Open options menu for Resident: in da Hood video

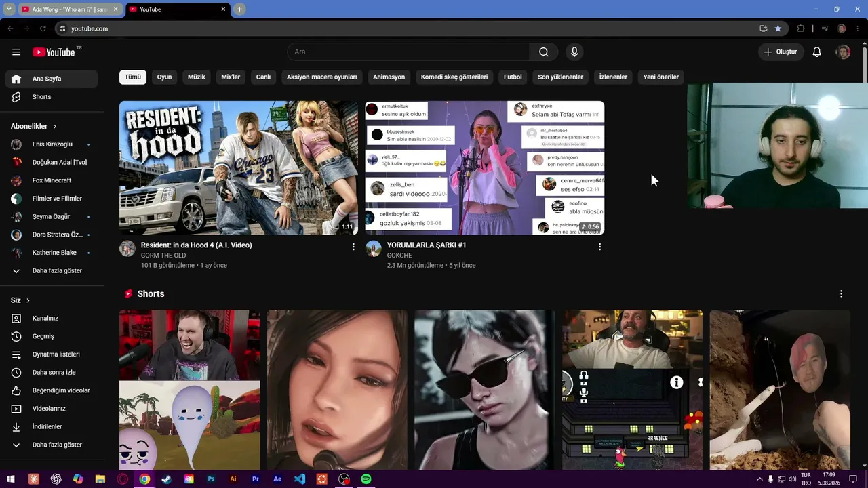pos(353,247)
